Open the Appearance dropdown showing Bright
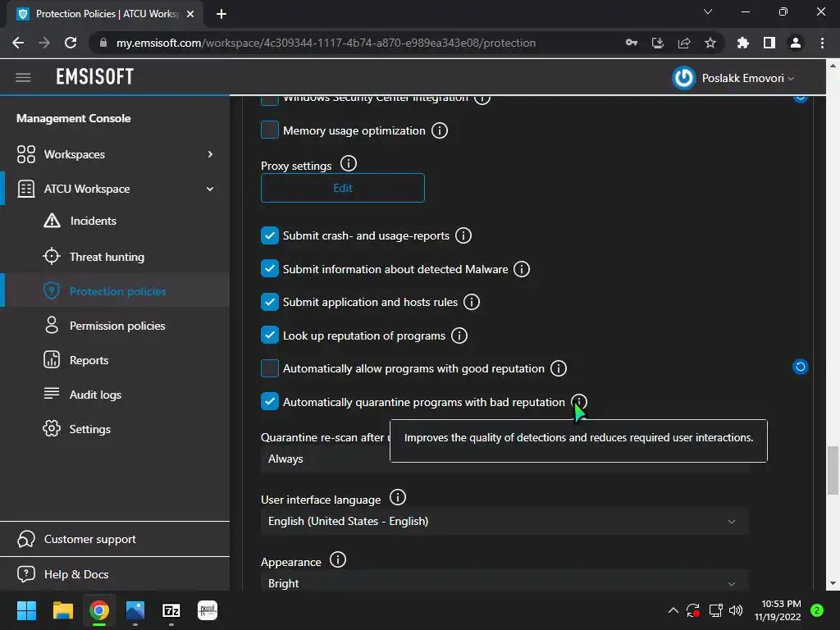 pos(504,583)
